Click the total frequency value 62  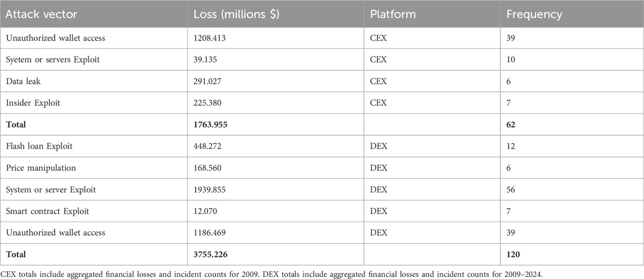pyautogui.click(x=512, y=124)
